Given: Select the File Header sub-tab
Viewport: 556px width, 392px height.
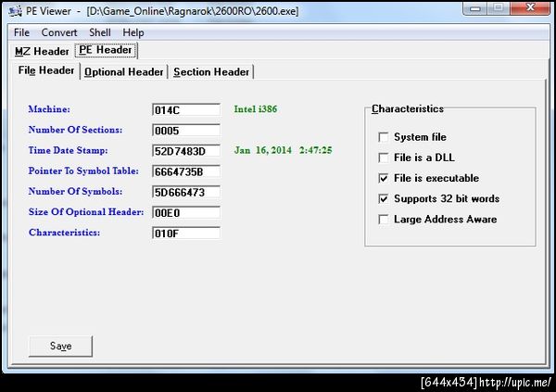Looking at the screenshot, I should click(46, 70).
